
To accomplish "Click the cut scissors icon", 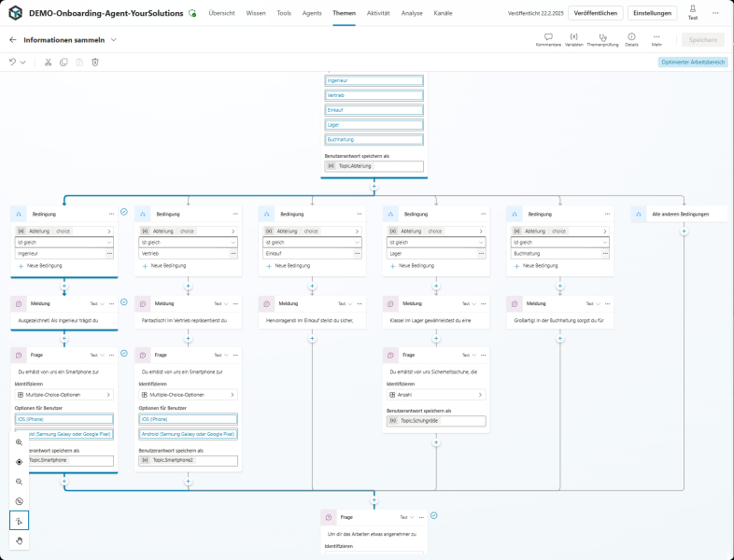I will click(48, 62).
